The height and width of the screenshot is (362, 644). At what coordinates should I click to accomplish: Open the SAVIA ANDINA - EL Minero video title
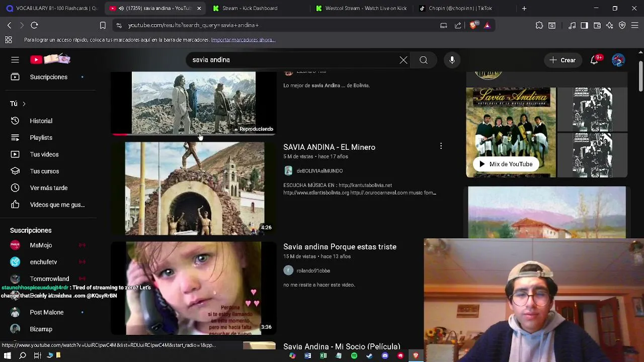[x=329, y=147]
